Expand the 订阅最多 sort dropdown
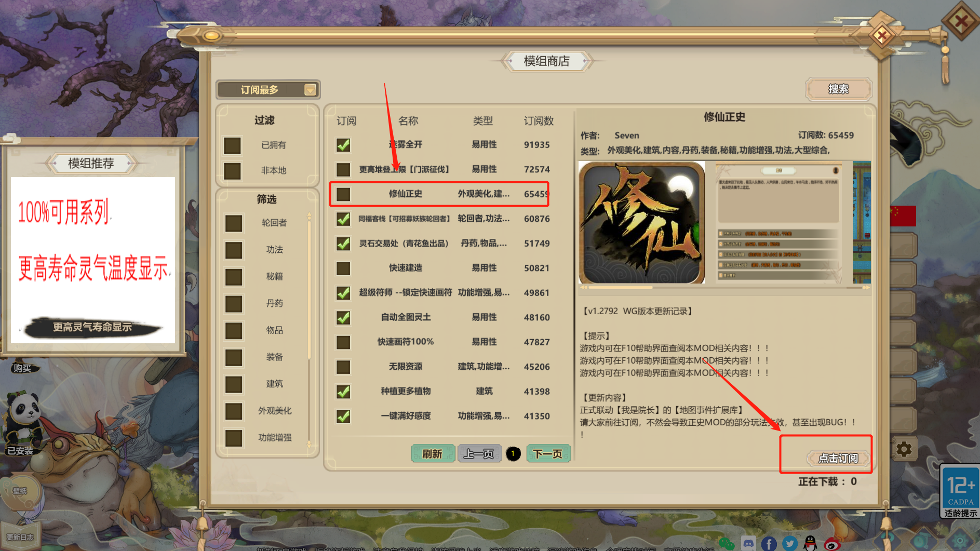Image resolution: width=980 pixels, height=551 pixels. tap(268, 90)
